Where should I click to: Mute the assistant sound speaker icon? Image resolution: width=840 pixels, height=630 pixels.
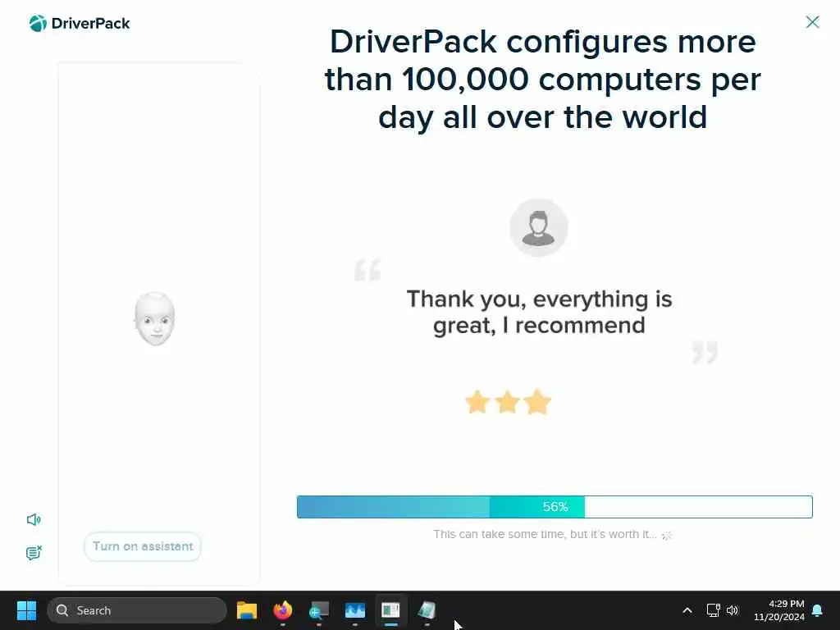(x=34, y=519)
